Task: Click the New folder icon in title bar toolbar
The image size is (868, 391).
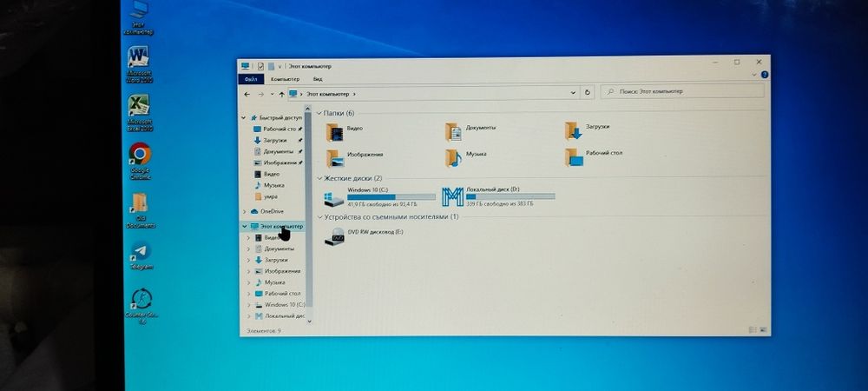Action: click(x=271, y=66)
